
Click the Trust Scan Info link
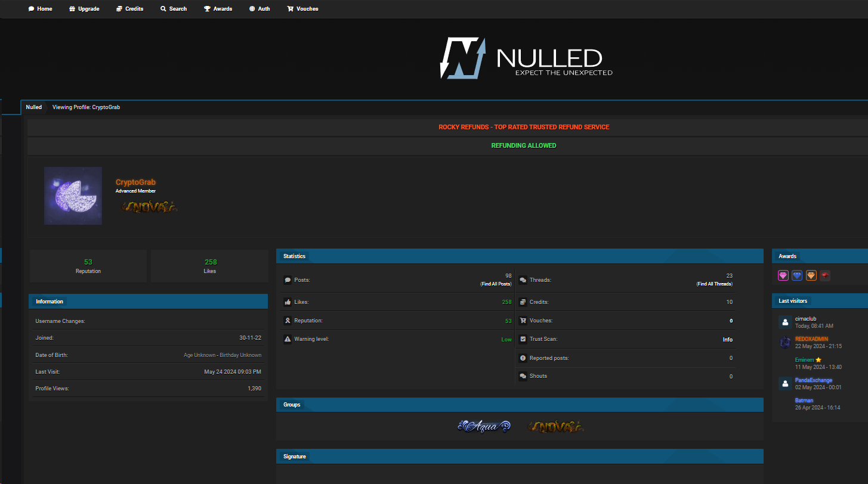727,340
